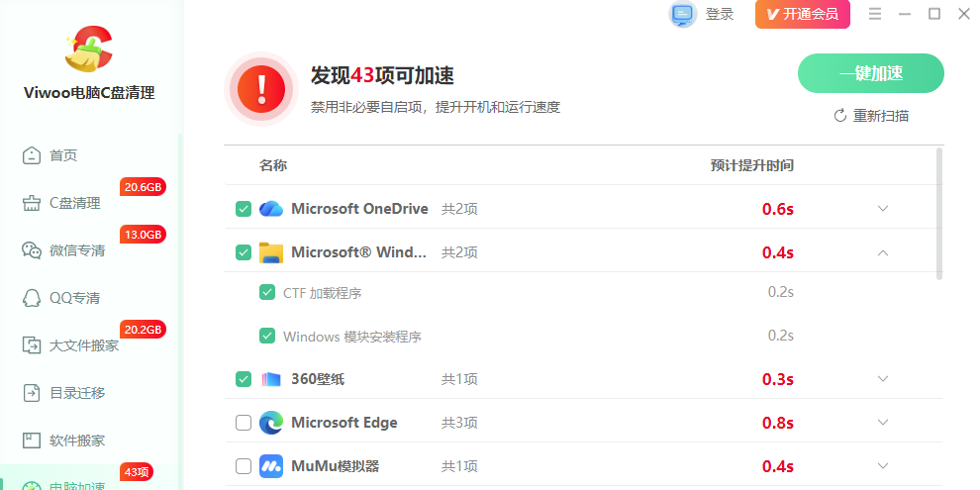Screen dimensions: 980x490
Task: Click the 名称 column header
Action: 273,165
